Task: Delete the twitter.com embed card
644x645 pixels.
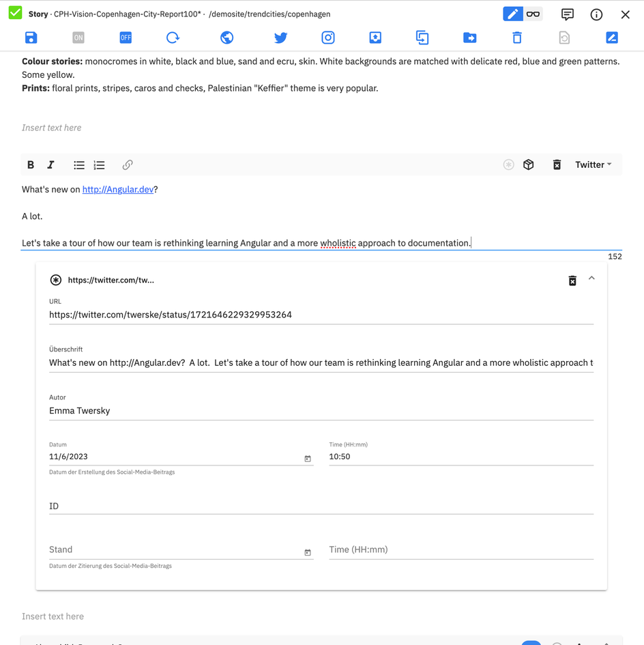Action: (572, 281)
